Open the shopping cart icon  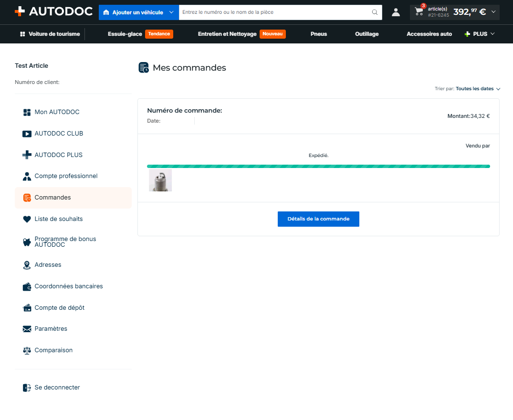(419, 12)
